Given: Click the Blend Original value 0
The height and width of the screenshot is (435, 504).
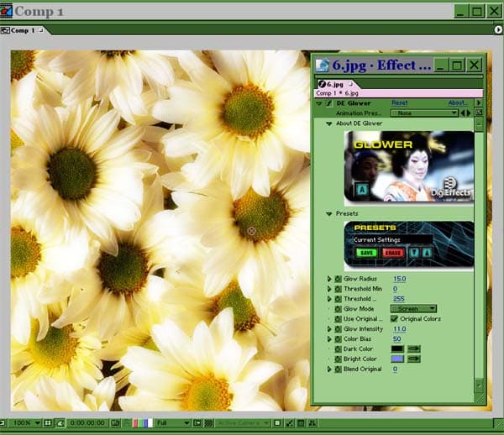Looking at the screenshot, I should 395,369.
